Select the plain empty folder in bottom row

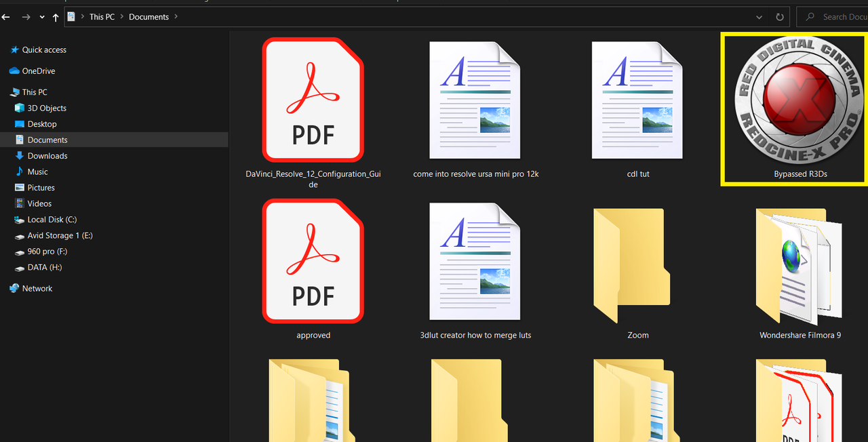(471, 401)
